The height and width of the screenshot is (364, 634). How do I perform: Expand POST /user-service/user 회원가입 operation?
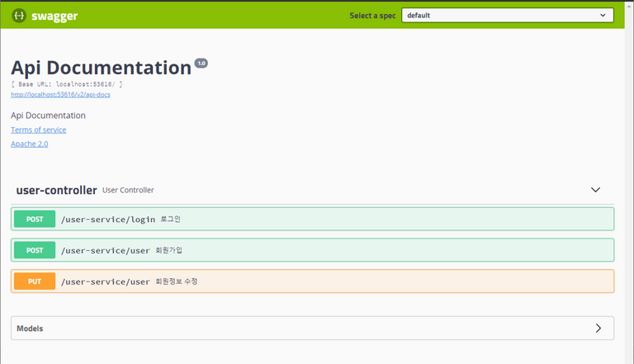click(x=313, y=250)
